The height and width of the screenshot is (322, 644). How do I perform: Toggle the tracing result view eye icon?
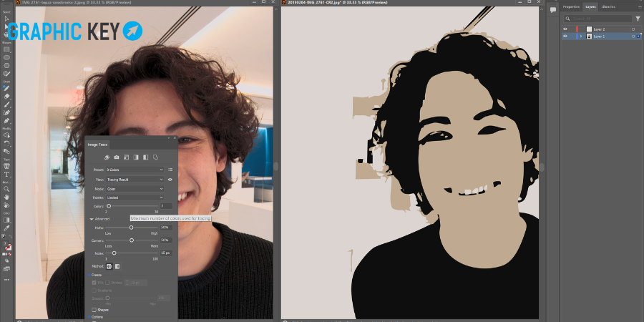pos(170,180)
